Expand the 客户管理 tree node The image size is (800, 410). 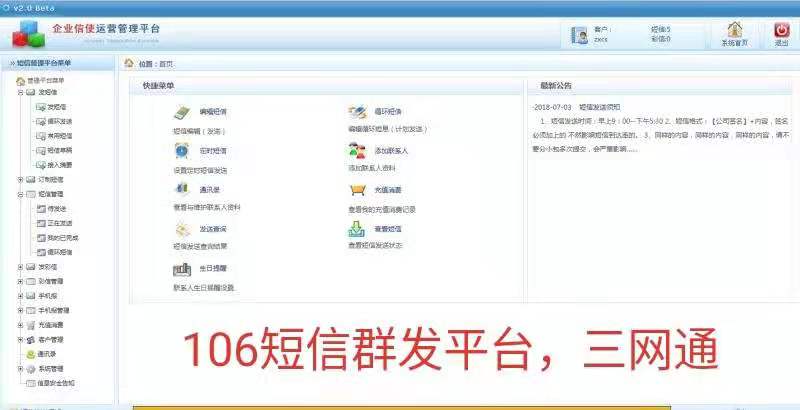20,340
